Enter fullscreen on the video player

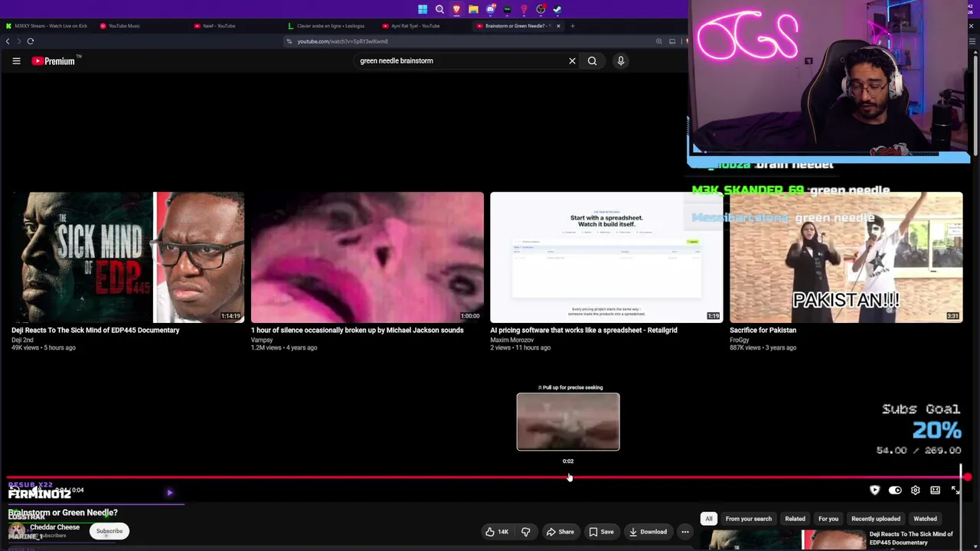coord(955,491)
